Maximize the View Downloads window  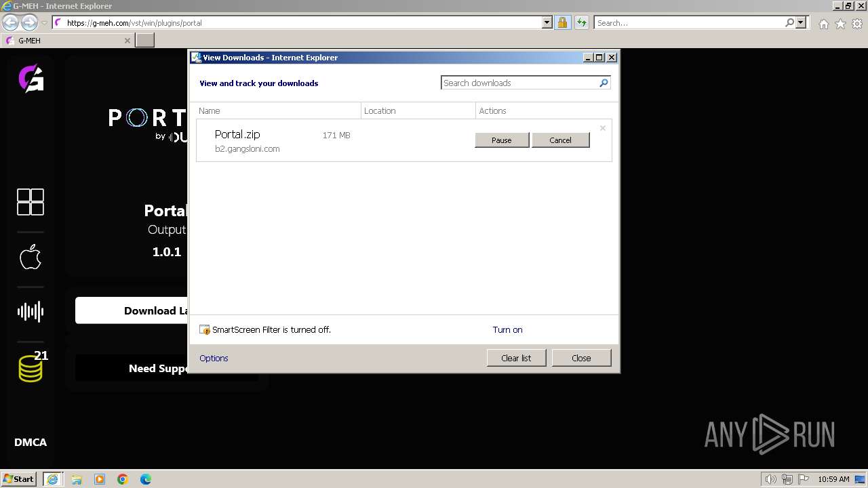(x=599, y=58)
